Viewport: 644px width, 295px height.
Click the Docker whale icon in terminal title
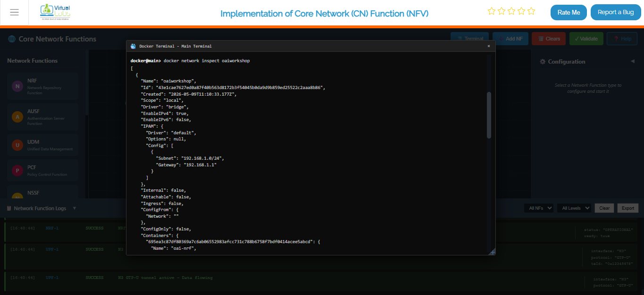tap(133, 46)
